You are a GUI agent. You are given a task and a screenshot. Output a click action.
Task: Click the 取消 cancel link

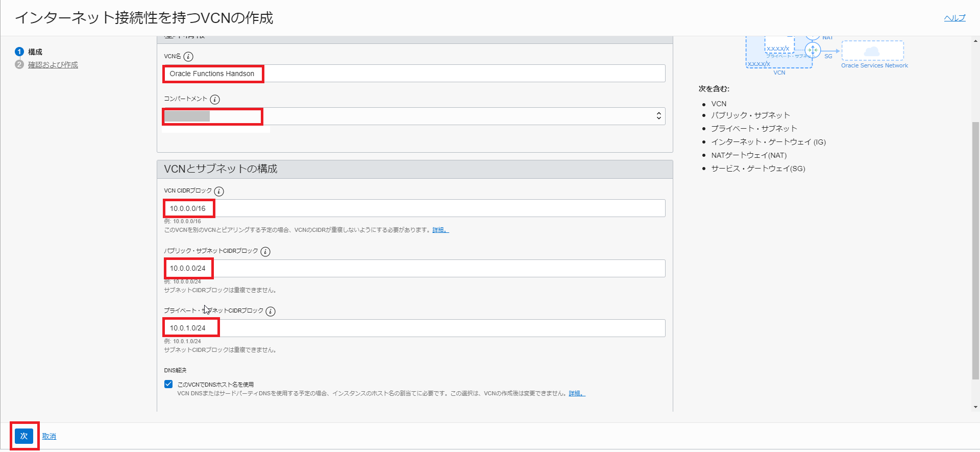[49, 436]
